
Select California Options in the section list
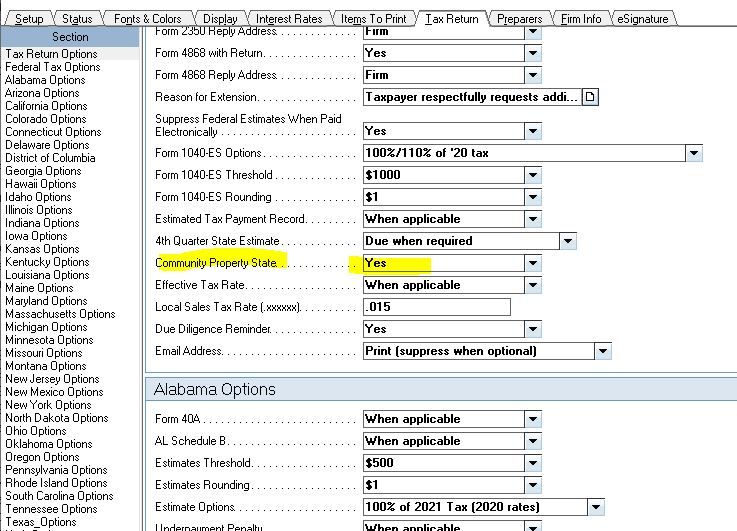[46, 106]
